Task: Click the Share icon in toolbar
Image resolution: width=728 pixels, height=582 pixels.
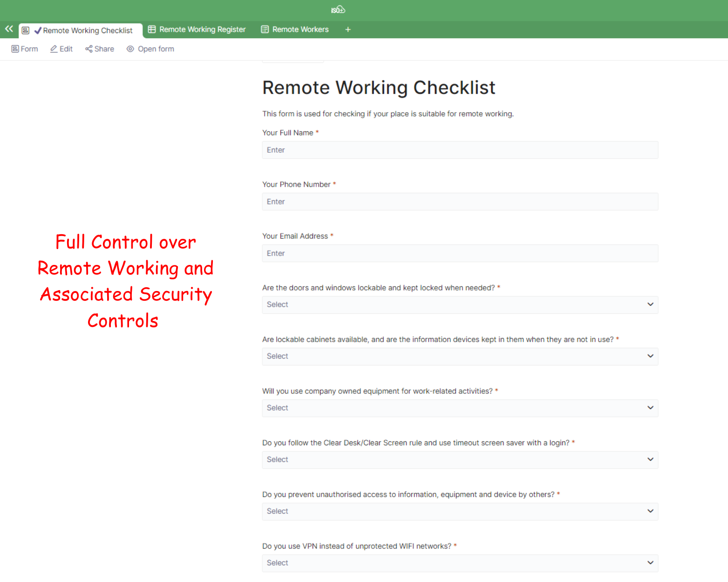Action: pyautogui.click(x=88, y=49)
